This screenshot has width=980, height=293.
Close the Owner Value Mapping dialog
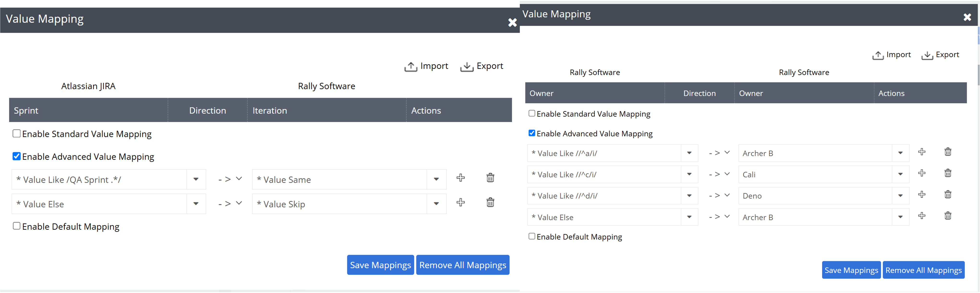coord(967,17)
